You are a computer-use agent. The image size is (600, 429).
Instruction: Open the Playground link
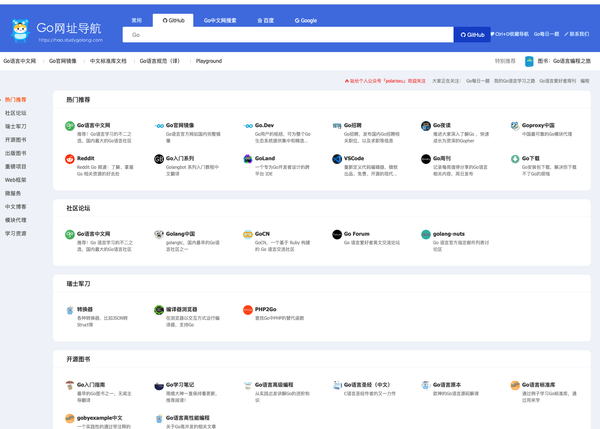point(209,61)
